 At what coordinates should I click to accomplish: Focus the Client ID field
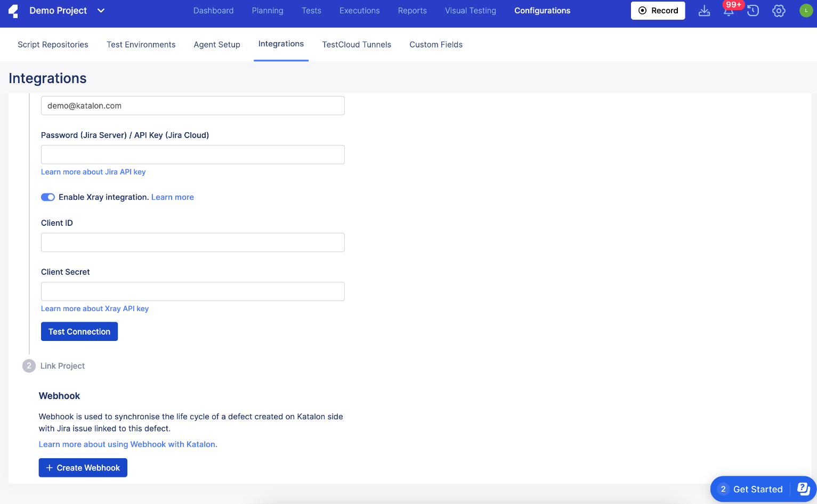(193, 242)
